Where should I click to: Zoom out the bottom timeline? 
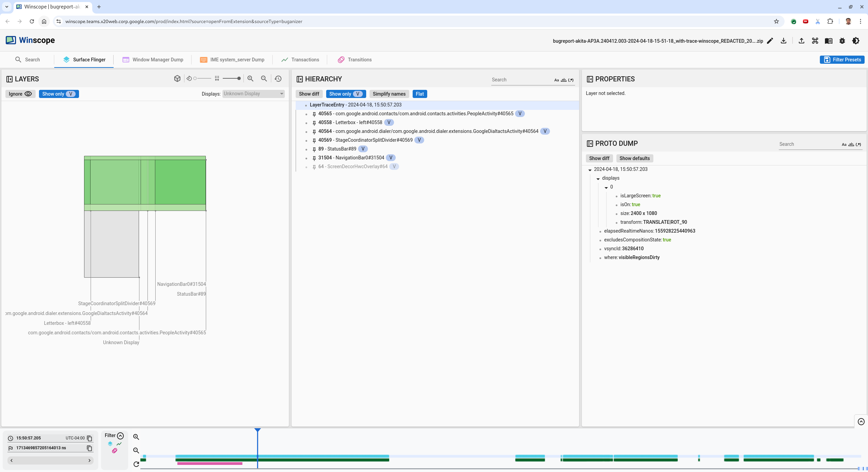(x=136, y=450)
